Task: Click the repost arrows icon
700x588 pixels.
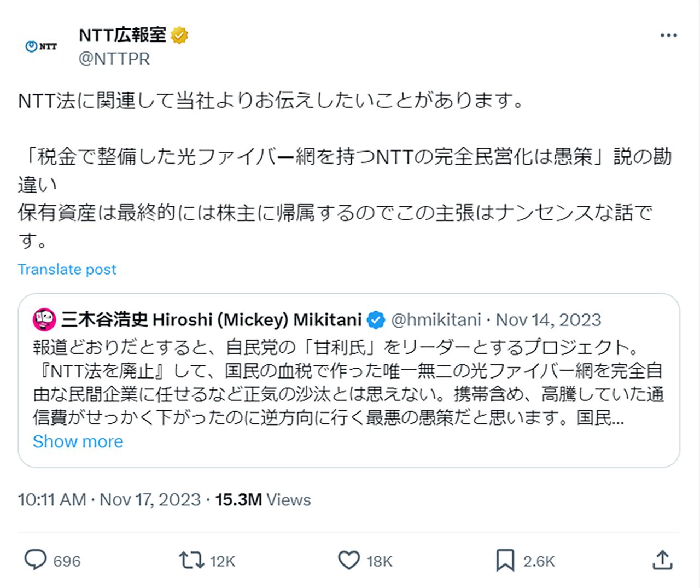Action: [x=191, y=561]
